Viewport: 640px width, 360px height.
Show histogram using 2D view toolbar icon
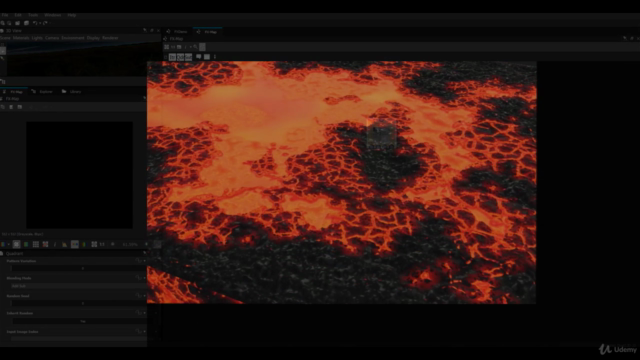tap(64, 244)
